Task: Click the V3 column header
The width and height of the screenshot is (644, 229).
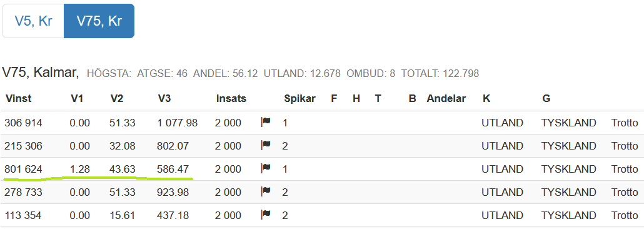Action: click(x=164, y=99)
